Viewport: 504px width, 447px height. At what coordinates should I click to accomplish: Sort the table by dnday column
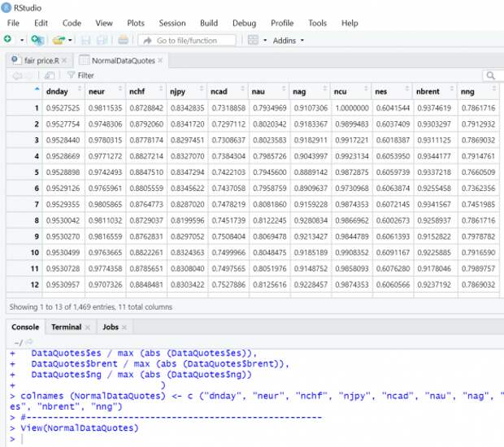(x=64, y=92)
